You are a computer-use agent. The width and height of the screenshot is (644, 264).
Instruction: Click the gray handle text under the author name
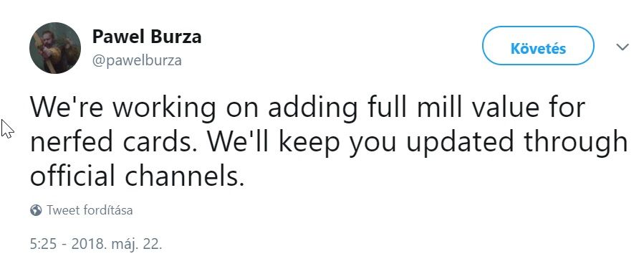point(137,60)
